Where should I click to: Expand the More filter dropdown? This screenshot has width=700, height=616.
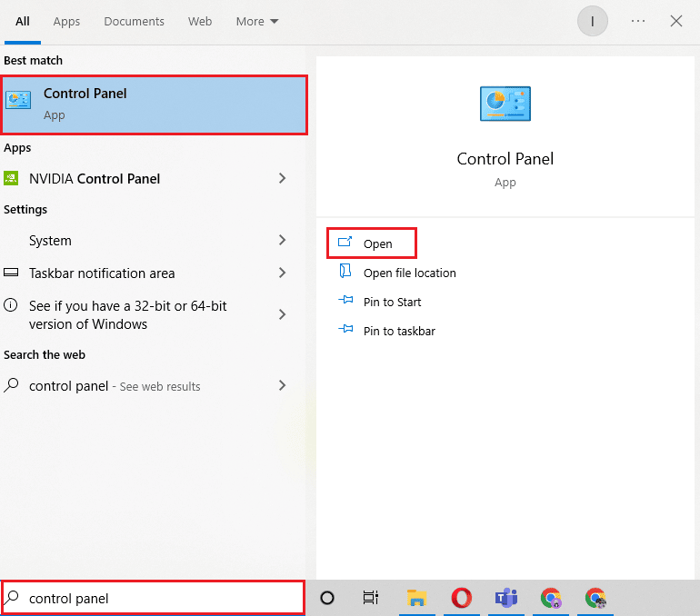[x=257, y=21]
